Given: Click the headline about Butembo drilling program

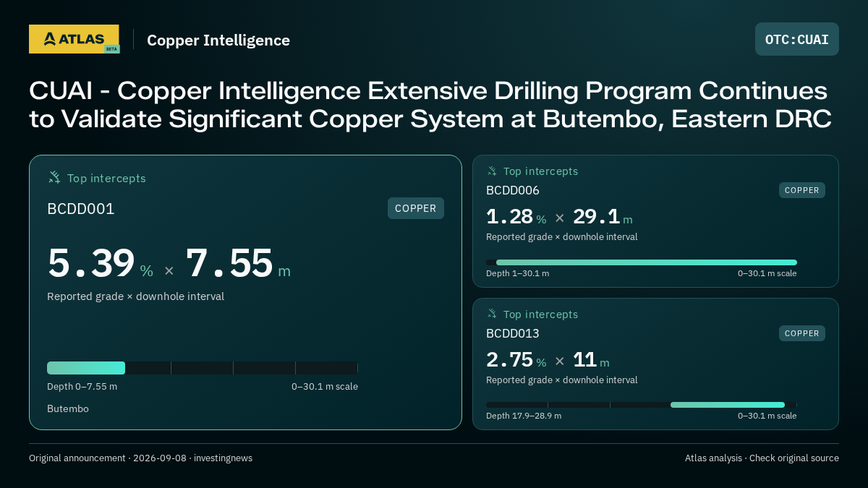Looking at the screenshot, I should [x=430, y=105].
